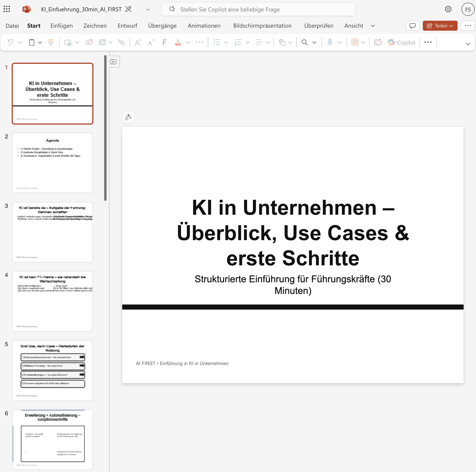Collapse the slide thumbnail pane

click(x=113, y=62)
